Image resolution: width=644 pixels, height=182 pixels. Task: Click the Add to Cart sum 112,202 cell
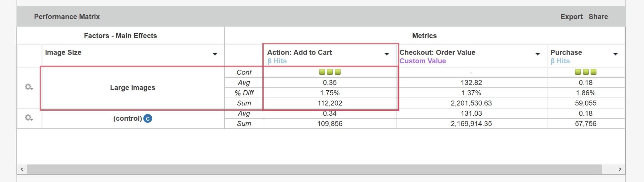tap(330, 103)
